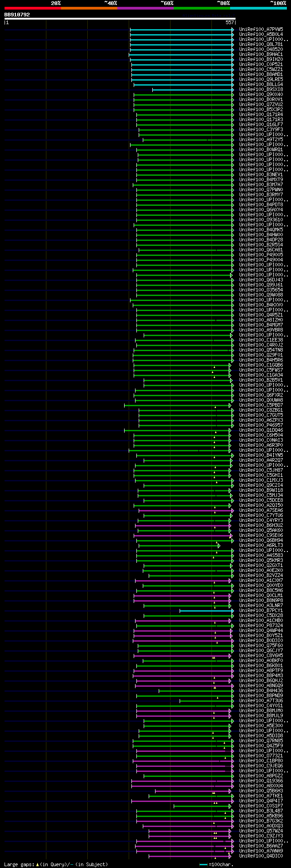Image resolution: width=291 pixels, height=868 pixels.
Task: Select the UniRef100_O35654 label
Action: [261, 290]
